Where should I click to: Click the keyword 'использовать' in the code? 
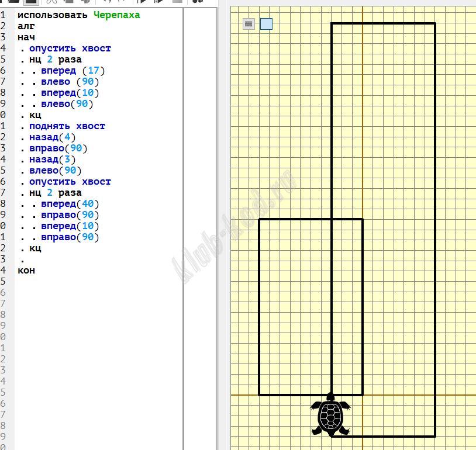(52, 15)
